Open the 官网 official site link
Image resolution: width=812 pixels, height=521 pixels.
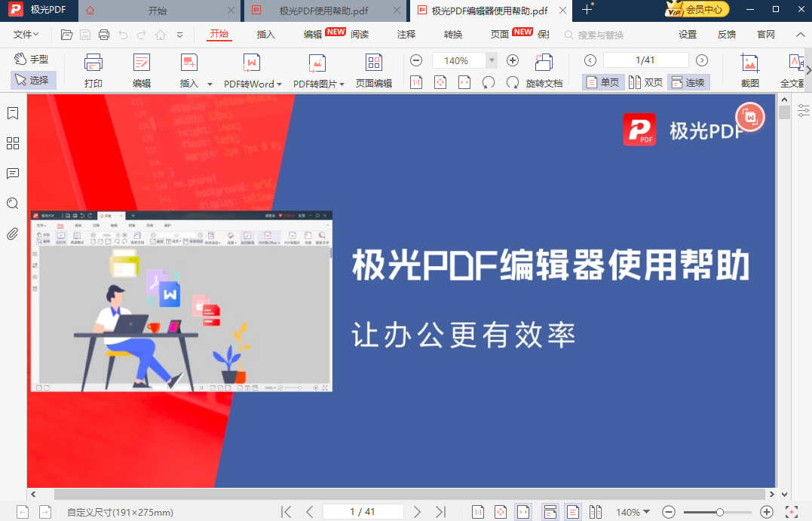766,34
